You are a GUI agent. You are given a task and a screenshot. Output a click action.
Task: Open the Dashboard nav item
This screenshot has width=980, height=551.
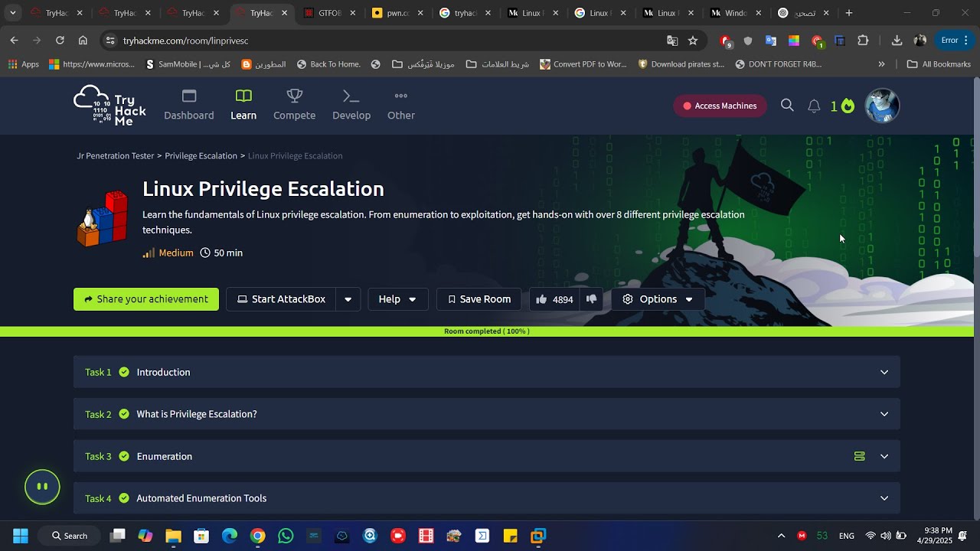pos(188,106)
